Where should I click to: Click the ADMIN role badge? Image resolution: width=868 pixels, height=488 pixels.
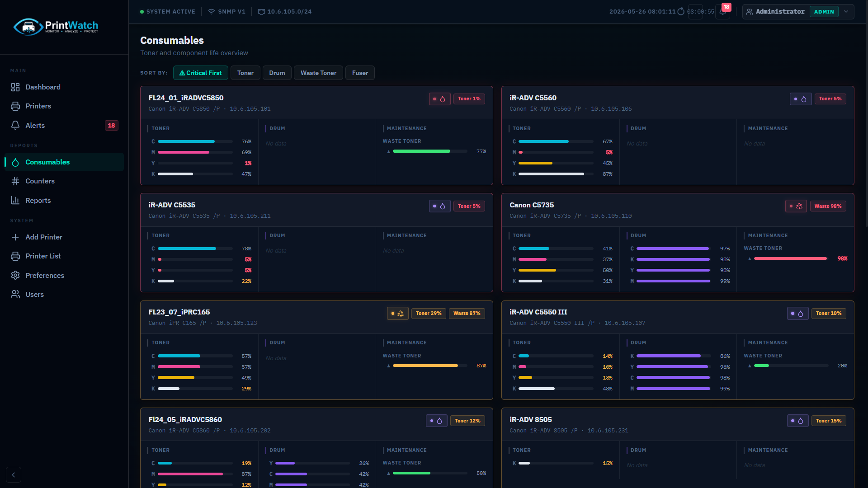click(824, 12)
